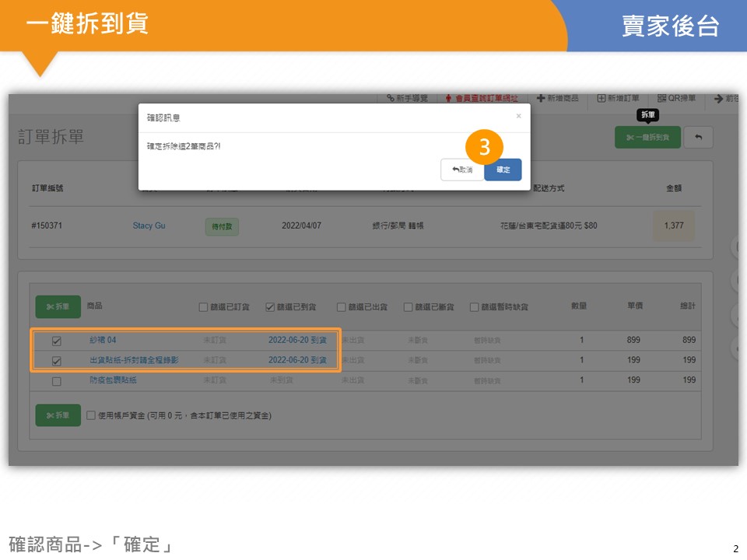Click the 新增訂單 icon in toolbar
The height and width of the screenshot is (560, 747).
(x=601, y=99)
